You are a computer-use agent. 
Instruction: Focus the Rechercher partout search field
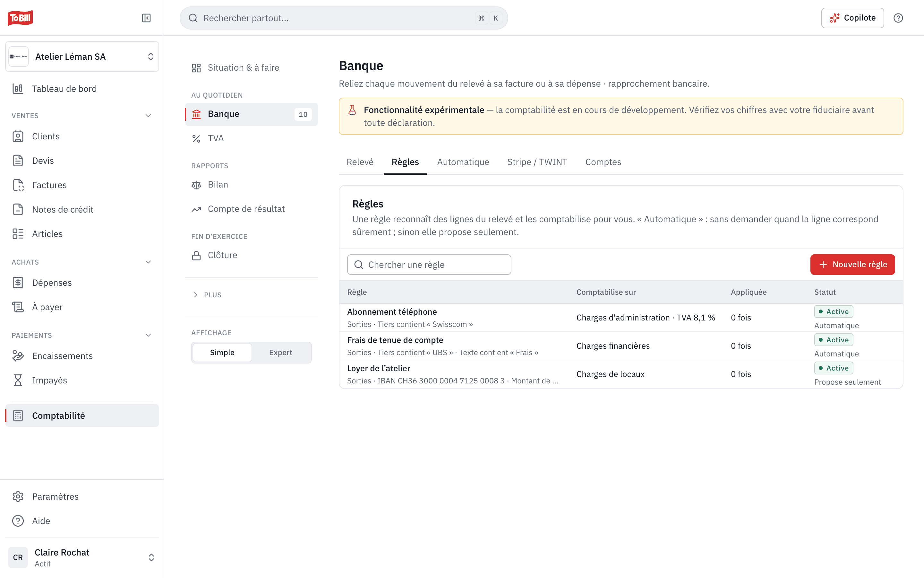[x=344, y=18]
